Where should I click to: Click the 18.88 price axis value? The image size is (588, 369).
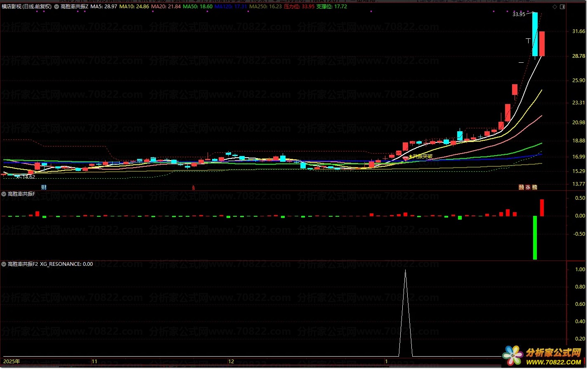point(579,140)
